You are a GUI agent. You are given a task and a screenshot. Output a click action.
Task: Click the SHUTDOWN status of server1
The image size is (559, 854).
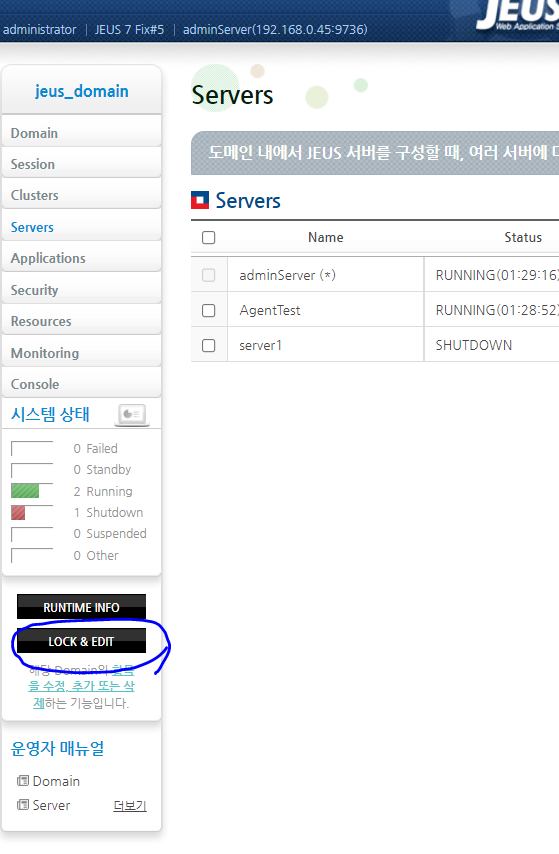click(473, 345)
